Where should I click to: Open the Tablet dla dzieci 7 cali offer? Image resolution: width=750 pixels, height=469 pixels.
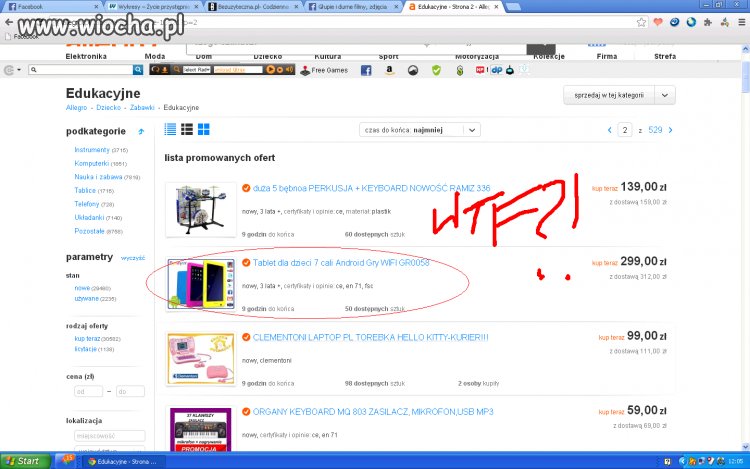click(x=341, y=263)
